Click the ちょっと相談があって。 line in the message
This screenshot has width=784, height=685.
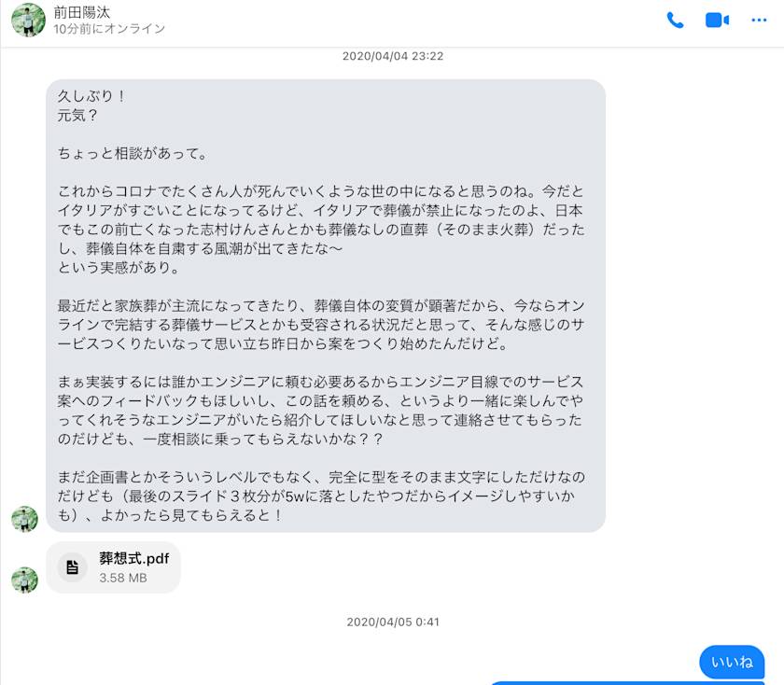tap(133, 153)
